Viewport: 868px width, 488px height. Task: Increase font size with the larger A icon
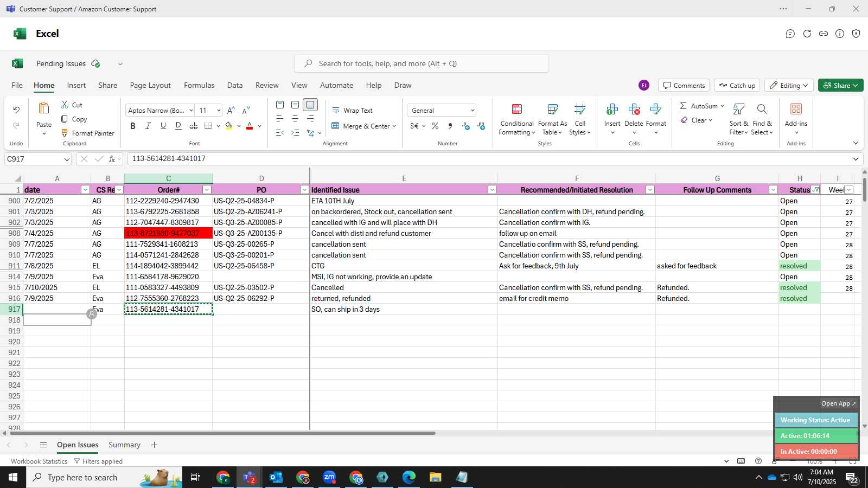coord(231,110)
